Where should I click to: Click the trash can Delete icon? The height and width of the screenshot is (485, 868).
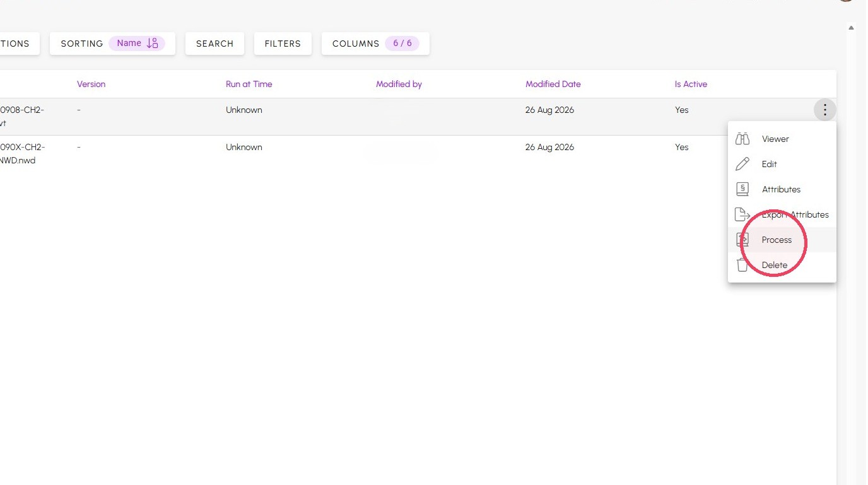(x=742, y=265)
